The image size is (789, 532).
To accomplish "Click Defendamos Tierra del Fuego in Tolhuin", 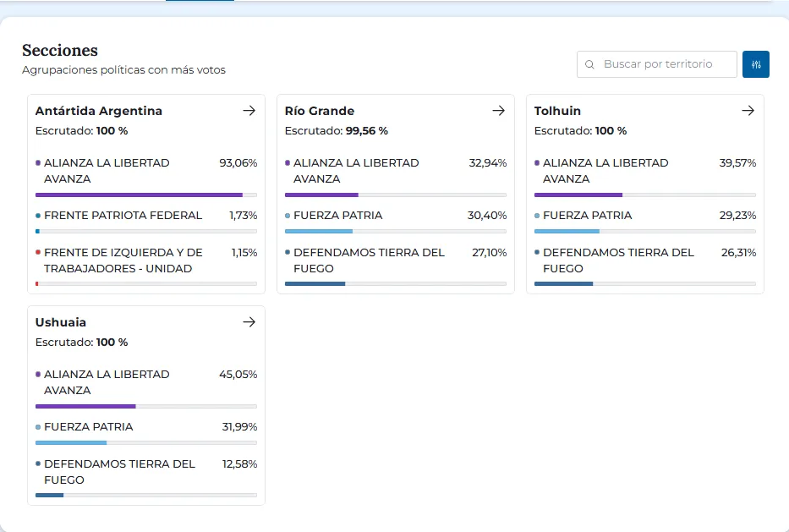I will point(617,261).
